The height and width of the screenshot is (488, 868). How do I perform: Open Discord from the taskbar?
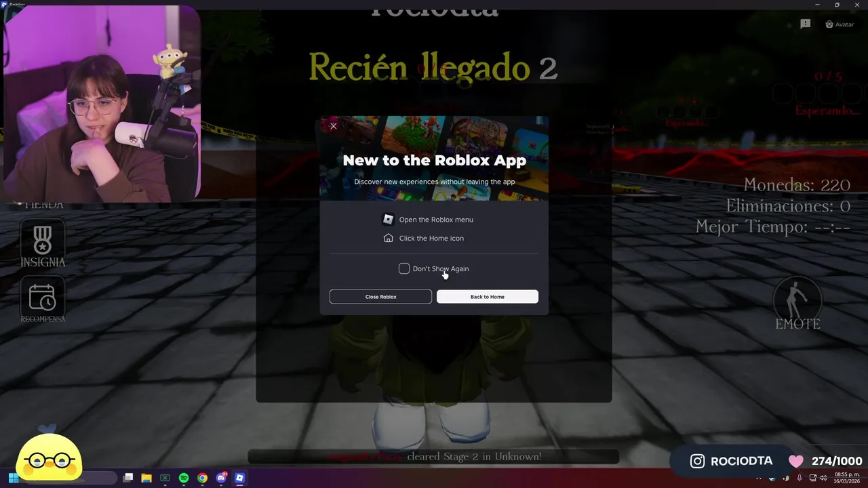point(221,478)
